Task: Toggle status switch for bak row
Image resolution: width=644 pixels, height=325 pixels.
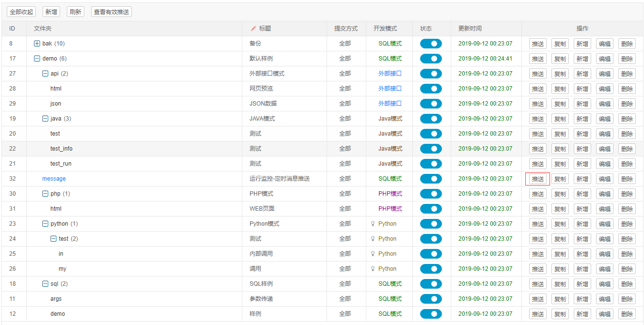Action: coord(431,44)
